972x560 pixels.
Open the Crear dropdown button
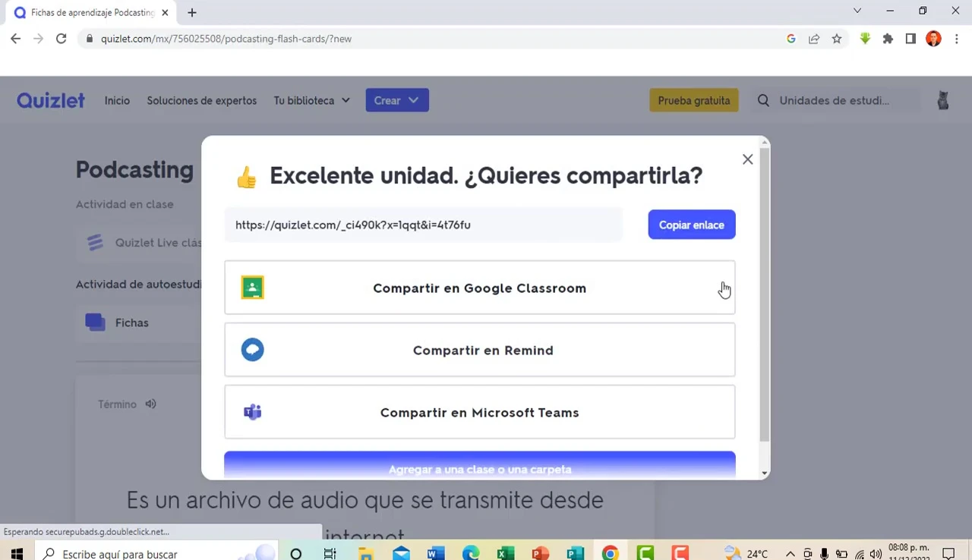(397, 100)
